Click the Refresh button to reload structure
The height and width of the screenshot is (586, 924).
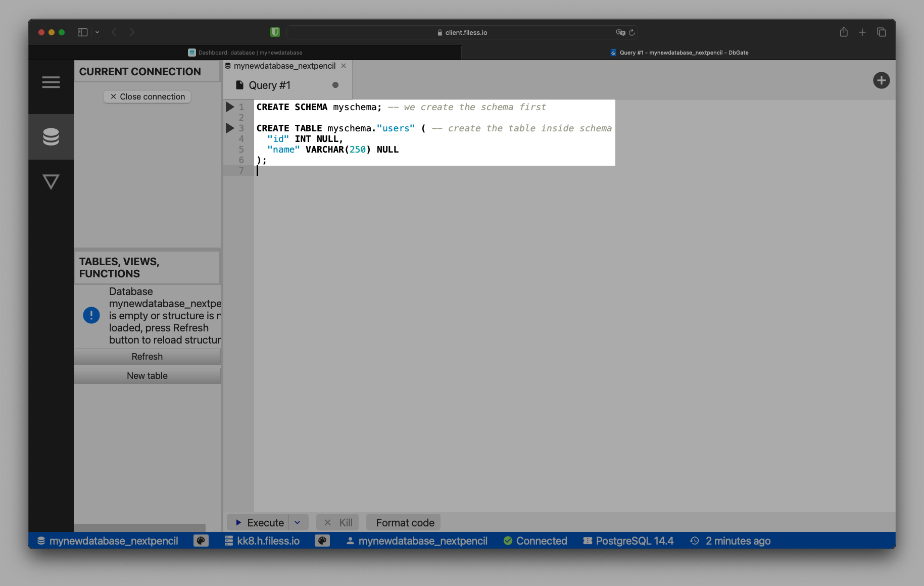147,357
